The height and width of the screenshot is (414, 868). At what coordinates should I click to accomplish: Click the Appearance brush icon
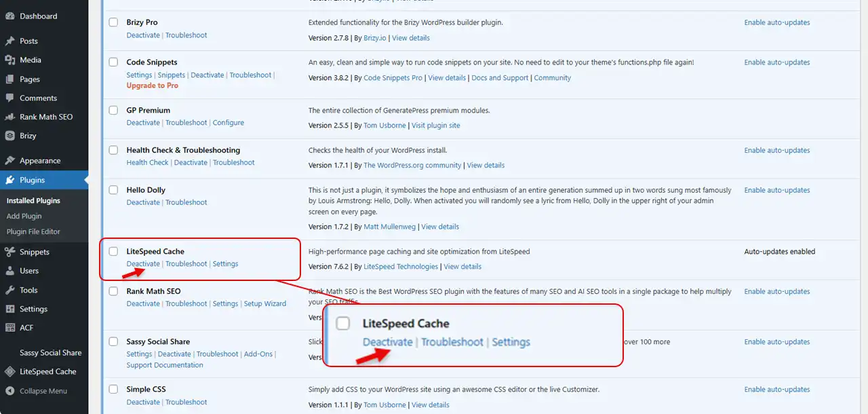tap(9, 161)
